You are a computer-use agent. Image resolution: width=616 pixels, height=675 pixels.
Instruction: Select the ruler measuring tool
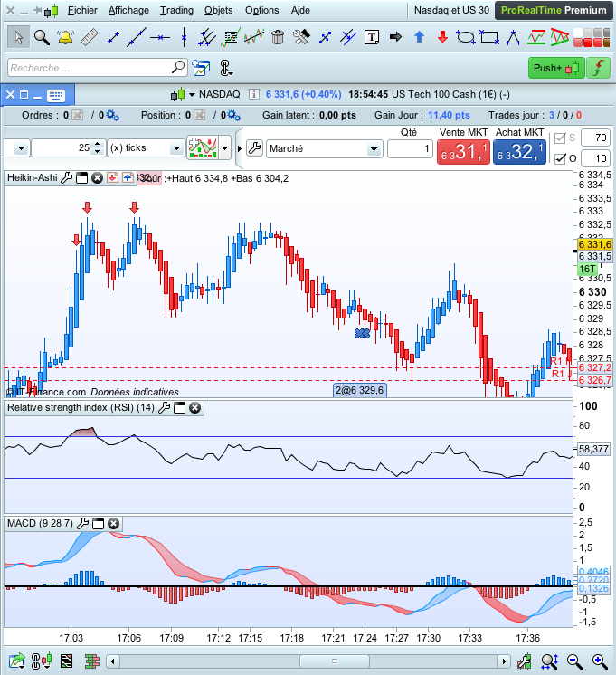tap(90, 37)
